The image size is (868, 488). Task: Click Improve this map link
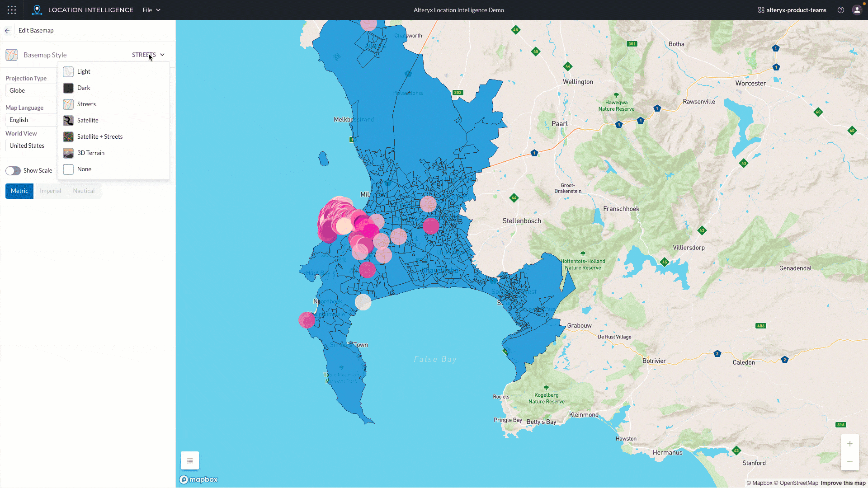[x=843, y=483]
